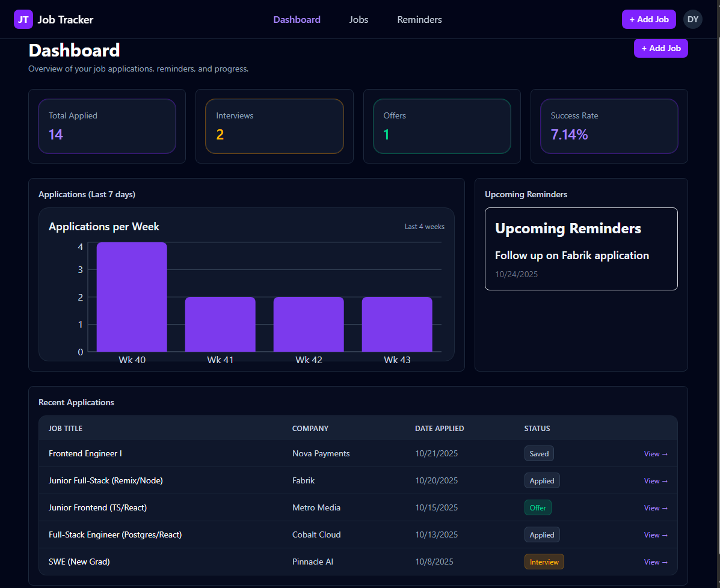Click the Offers stat card
The image size is (720, 588).
pos(442,126)
